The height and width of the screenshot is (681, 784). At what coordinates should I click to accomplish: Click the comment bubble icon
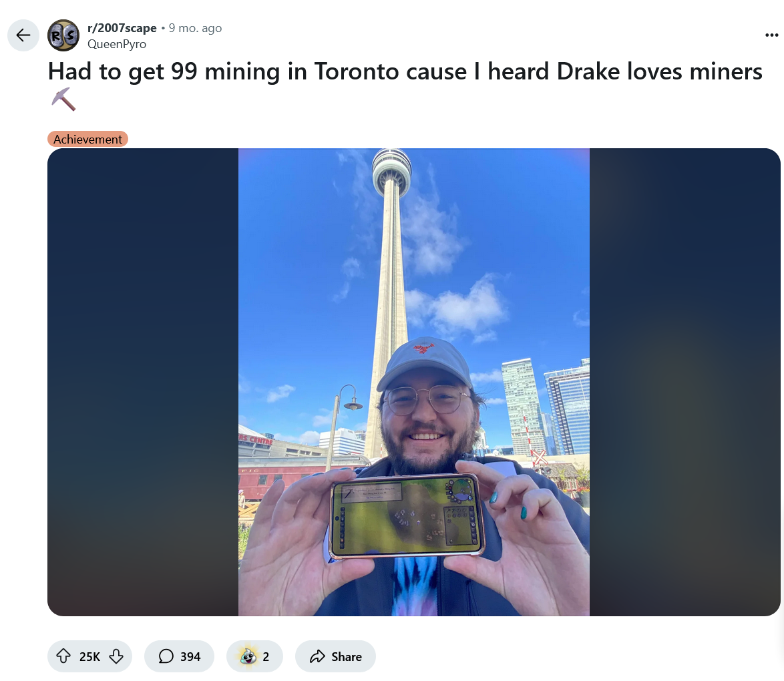click(166, 656)
